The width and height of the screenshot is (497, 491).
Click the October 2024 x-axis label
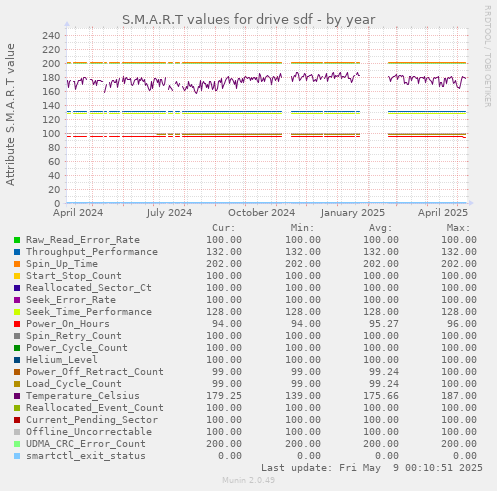[x=262, y=213]
